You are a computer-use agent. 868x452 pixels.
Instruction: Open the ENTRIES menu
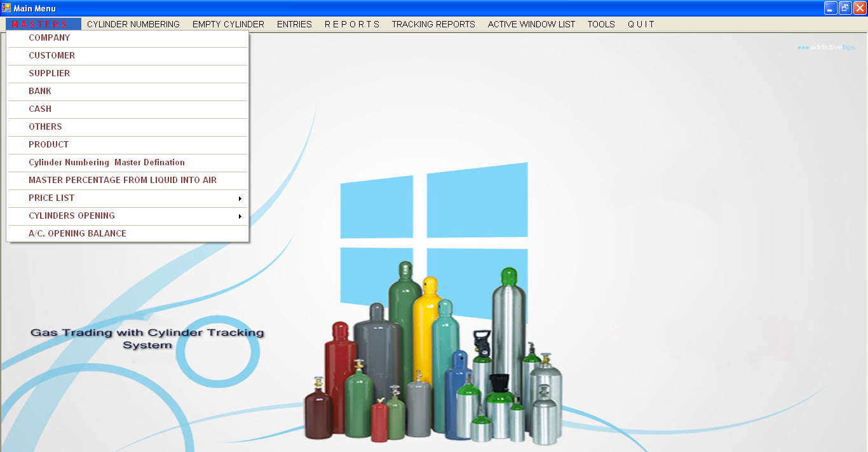click(x=294, y=24)
